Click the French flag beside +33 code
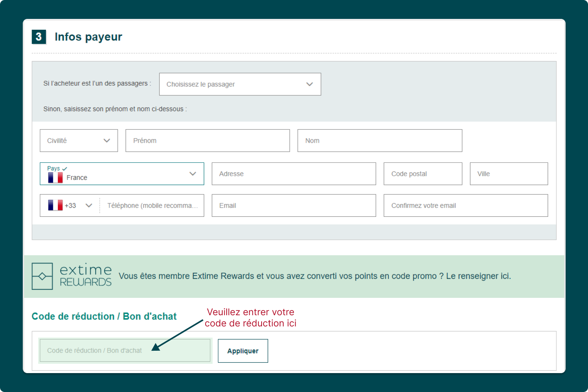The height and width of the screenshot is (392, 588). (x=55, y=205)
